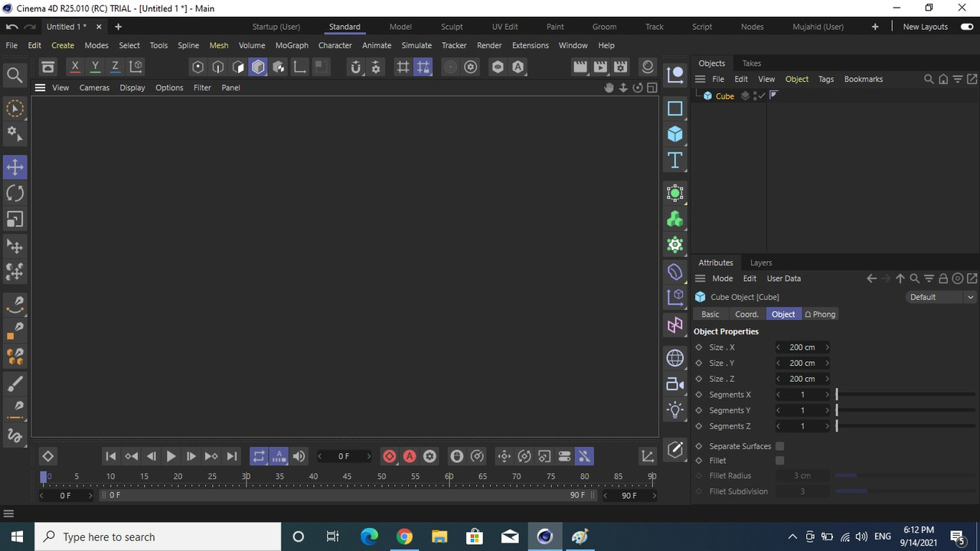The height and width of the screenshot is (551, 980).
Task: Toggle the X axis lock
Action: click(75, 67)
